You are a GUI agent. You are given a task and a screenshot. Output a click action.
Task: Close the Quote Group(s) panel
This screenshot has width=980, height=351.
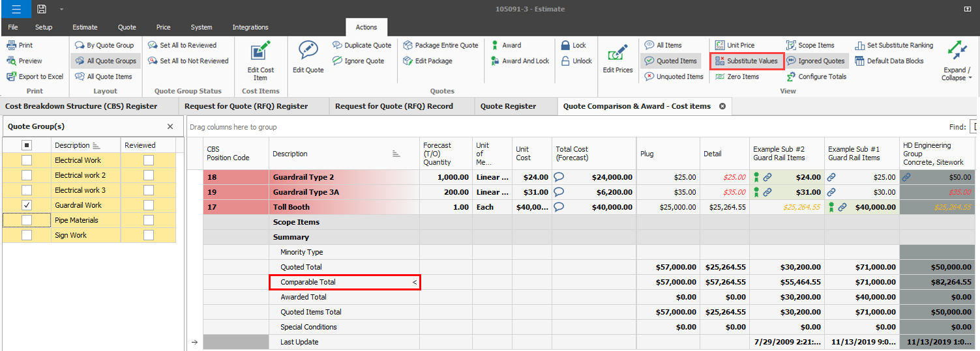pyautogui.click(x=170, y=127)
